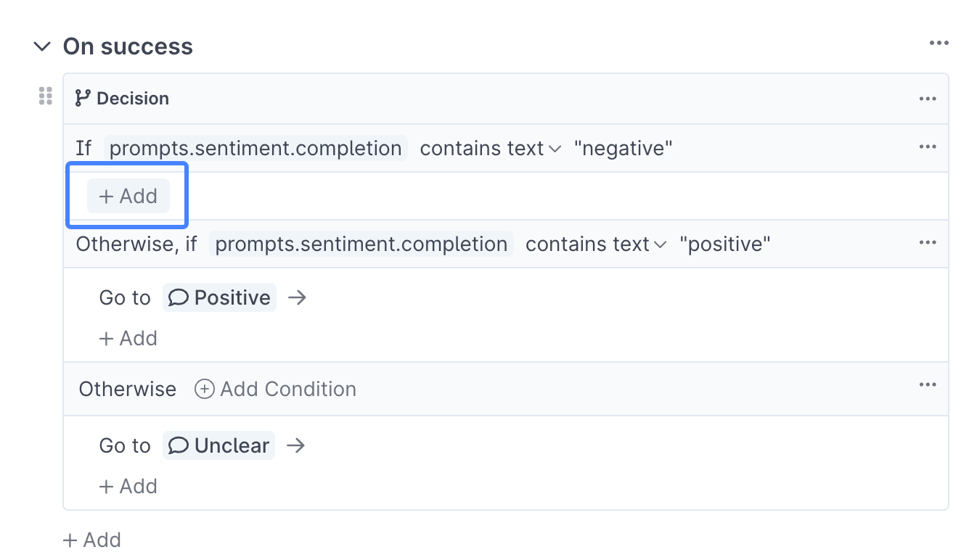Open ellipsis menu for the "positive" condition
This screenshot has width=977, height=560.
click(928, 243)
